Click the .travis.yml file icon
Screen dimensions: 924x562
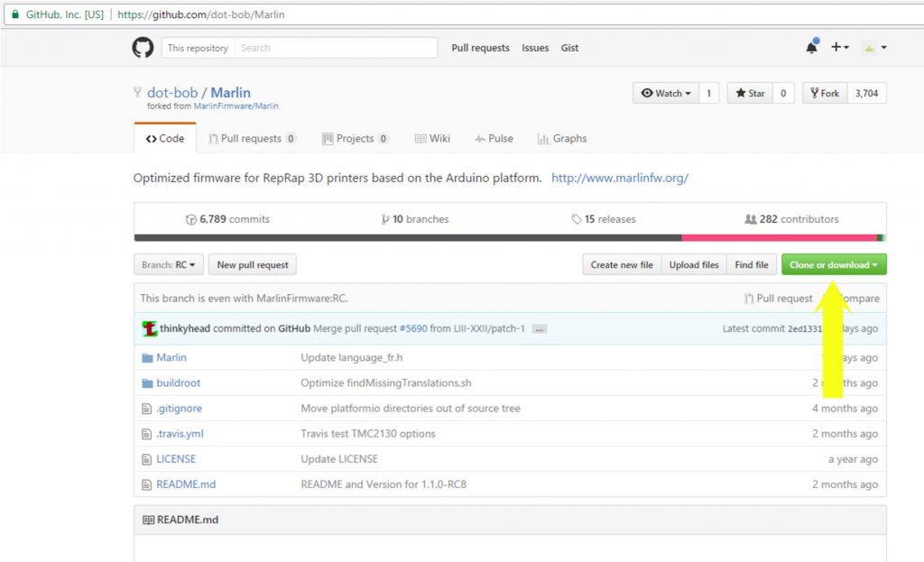(x=147, y=434)
